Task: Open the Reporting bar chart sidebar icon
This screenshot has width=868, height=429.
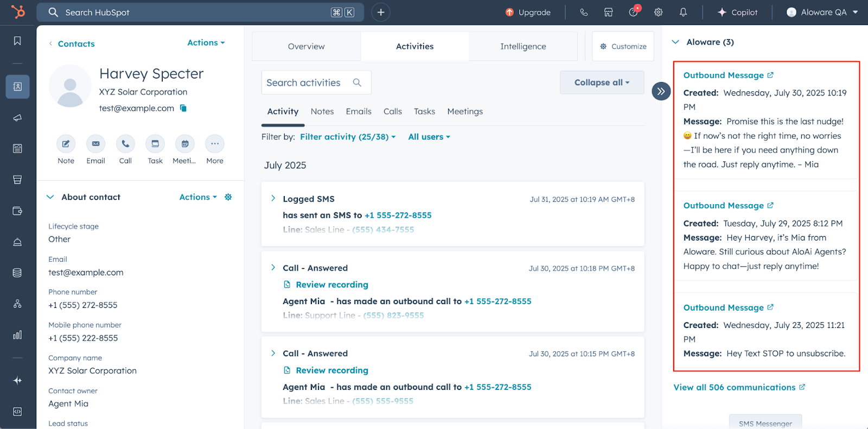Action: pos(17,335)
